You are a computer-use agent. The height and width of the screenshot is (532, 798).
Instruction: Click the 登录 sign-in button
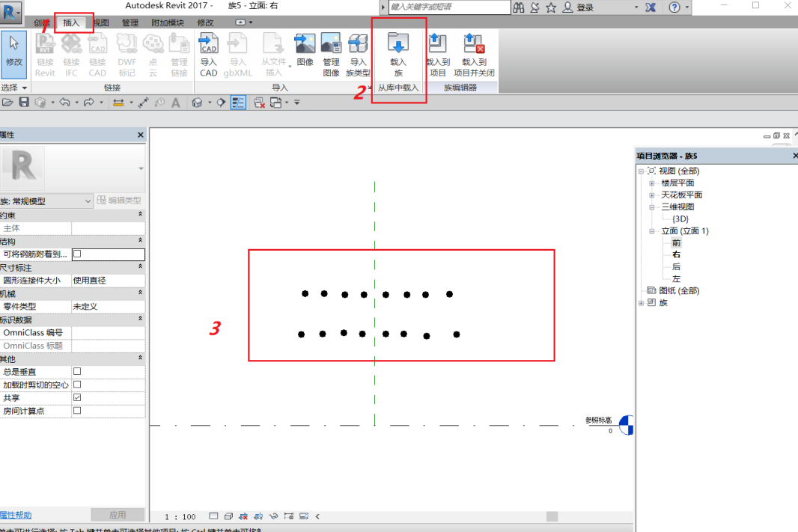point(578,7)
